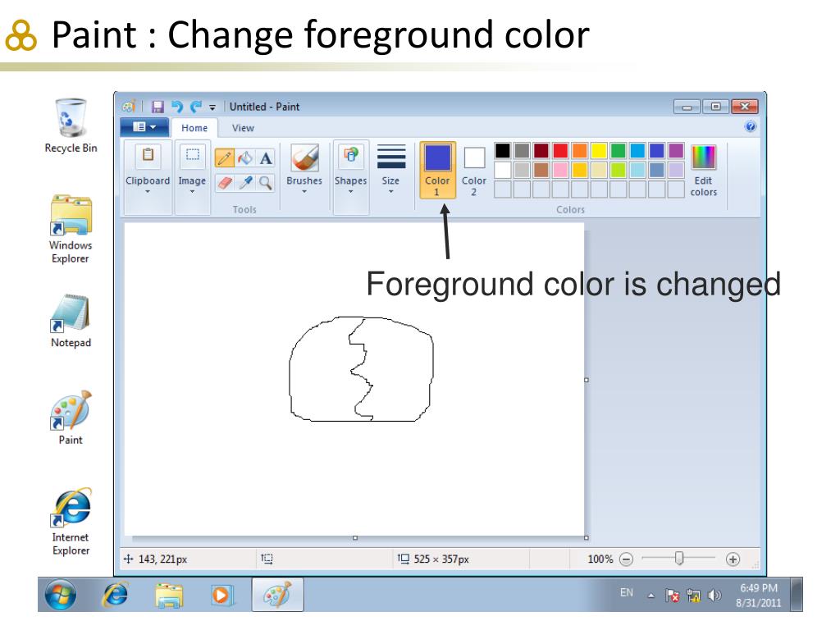The height and width of the screenshot is (630, 840).
Task: Click Internet Explorer in the taskbar
Action: (x=115, y=595)
